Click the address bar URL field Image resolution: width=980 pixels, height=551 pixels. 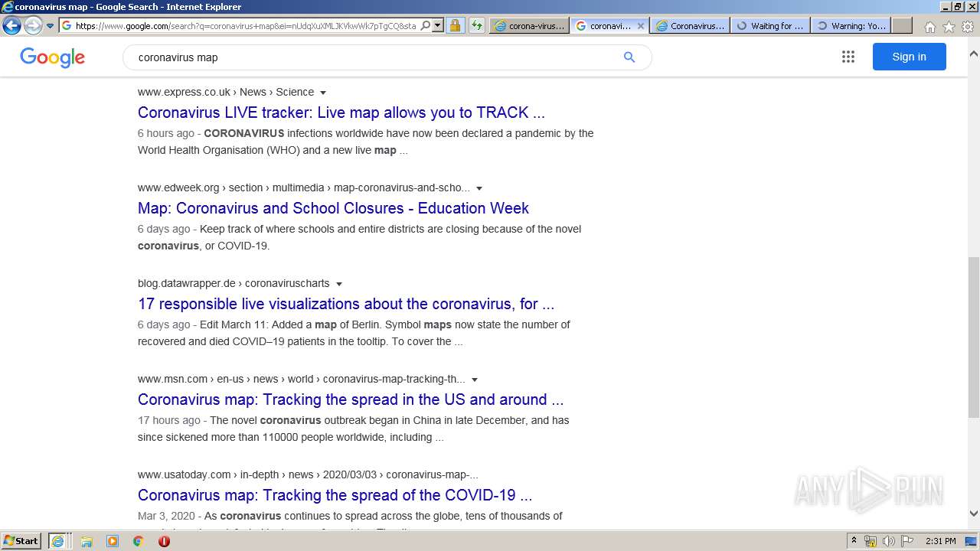tap(245, 25)
